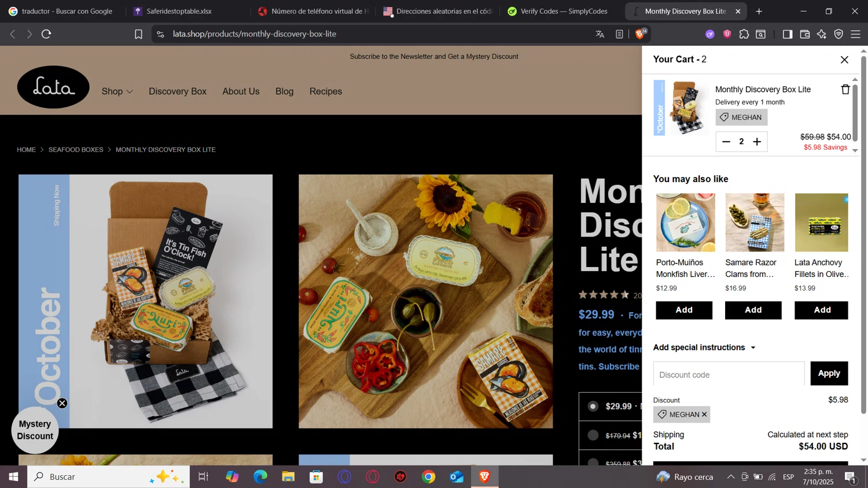Follow the HOME breadcrumb link

click(x=26, y=150)
